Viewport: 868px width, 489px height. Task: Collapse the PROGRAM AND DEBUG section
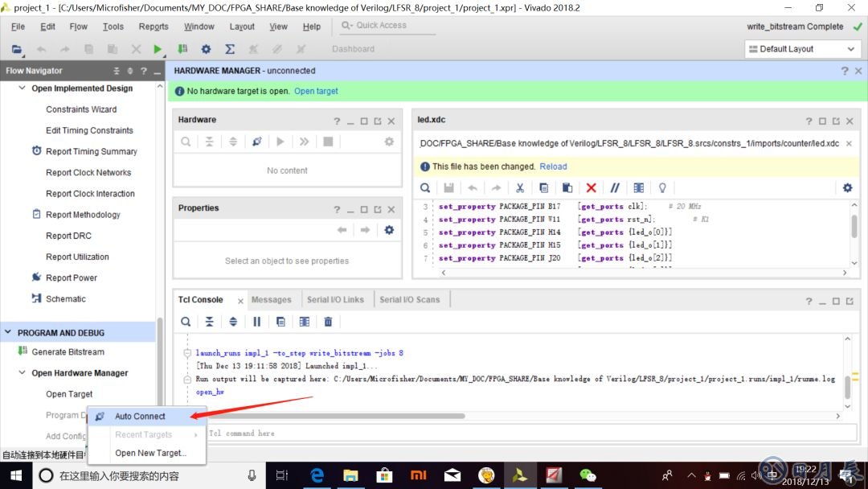click(9, 332)
